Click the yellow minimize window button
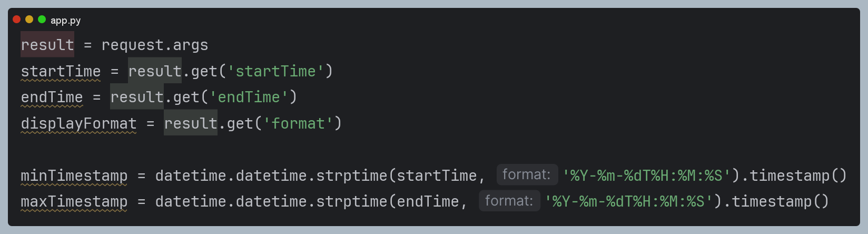 click(29, 19)
